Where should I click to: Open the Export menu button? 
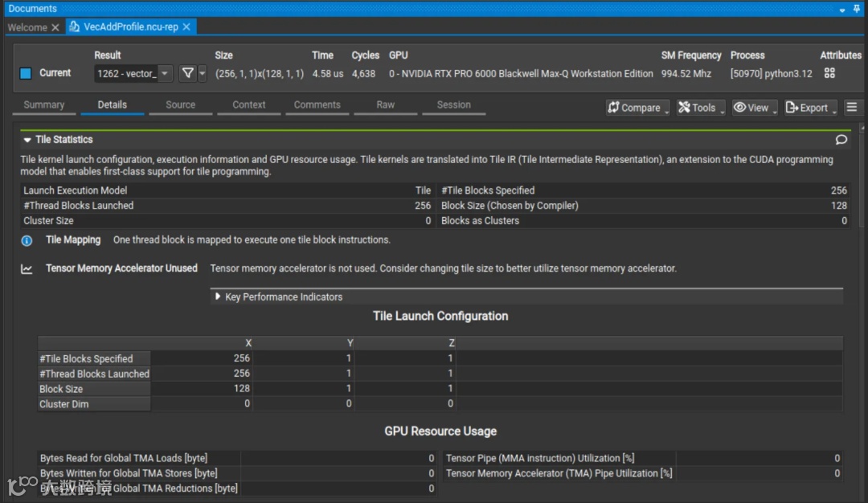tap(810, 108)
